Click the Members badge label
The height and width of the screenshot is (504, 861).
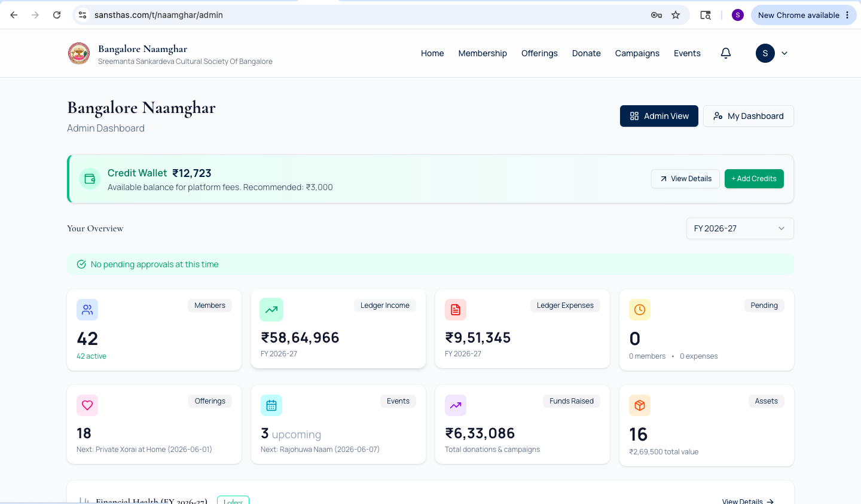(x=210, y=306)
